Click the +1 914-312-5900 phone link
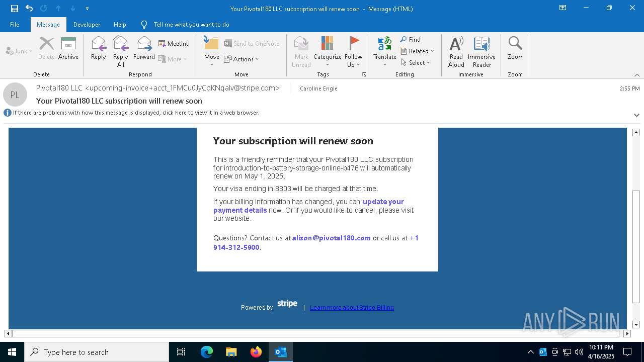Screen dimensions: 644x362 point(316,242)
